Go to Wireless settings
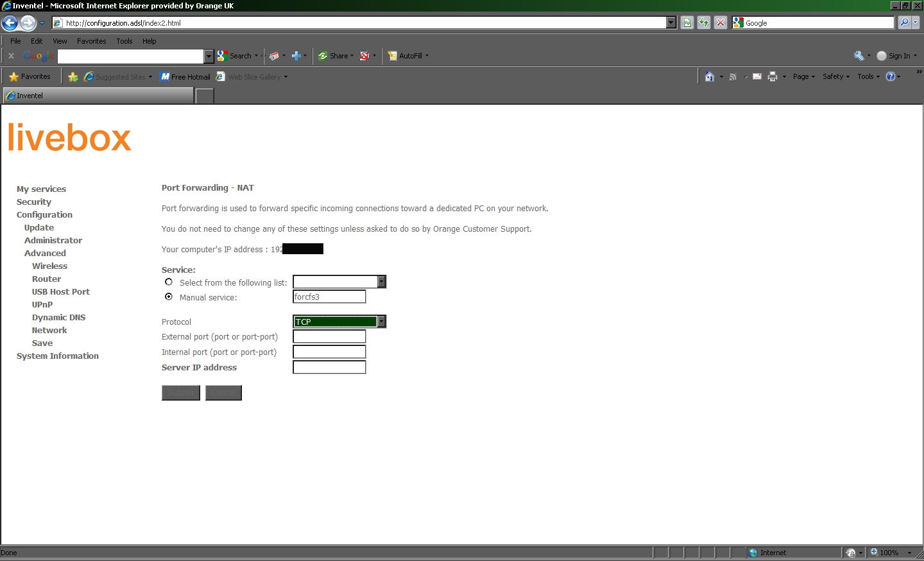 (x=49, y=266)
